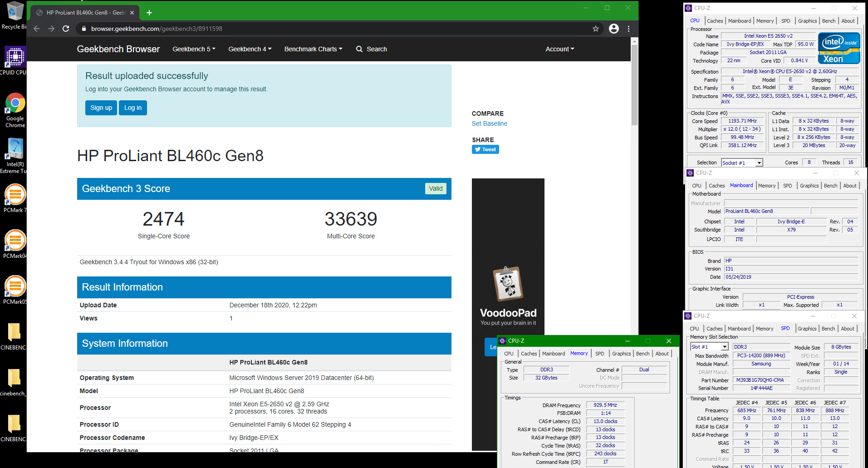
Task: Click BIOS date 05/24/2019 field
Action: point(791,277)
